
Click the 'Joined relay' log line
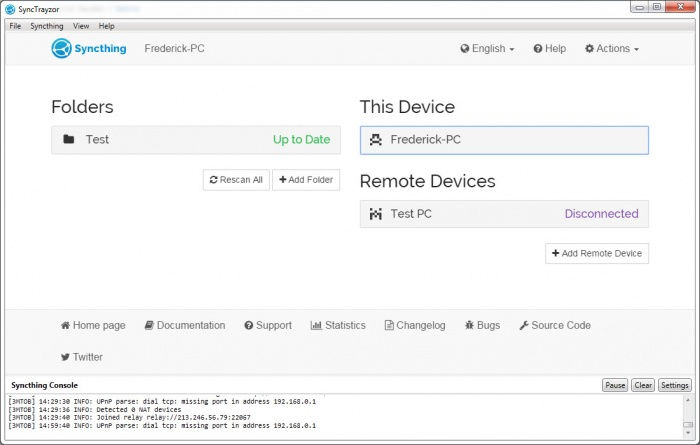pyautogui.click(x=129, y=418)
